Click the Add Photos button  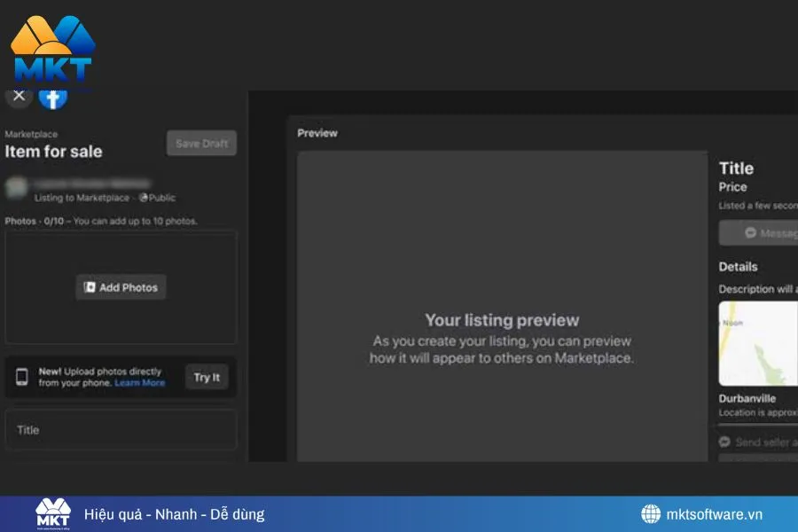pos(121,287)
